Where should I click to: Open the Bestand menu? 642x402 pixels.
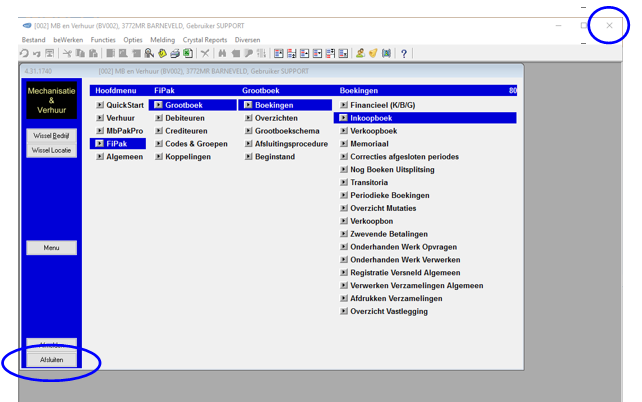pyautogui.click(x=33, y=40)
